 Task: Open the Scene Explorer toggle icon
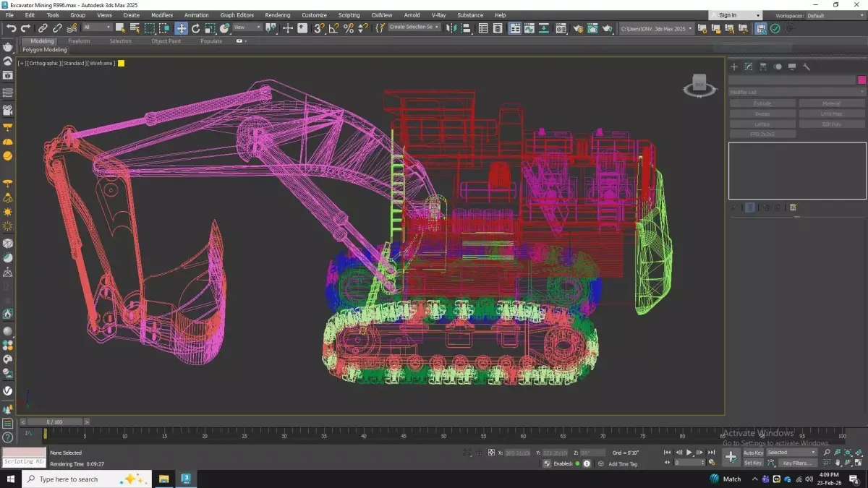pyautogui.click(x=484, y=28)
